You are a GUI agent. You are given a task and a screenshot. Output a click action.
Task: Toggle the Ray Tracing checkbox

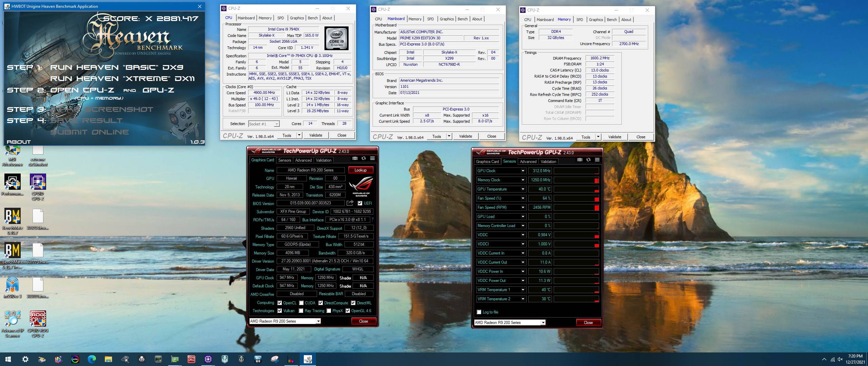(x=301, y=311)
